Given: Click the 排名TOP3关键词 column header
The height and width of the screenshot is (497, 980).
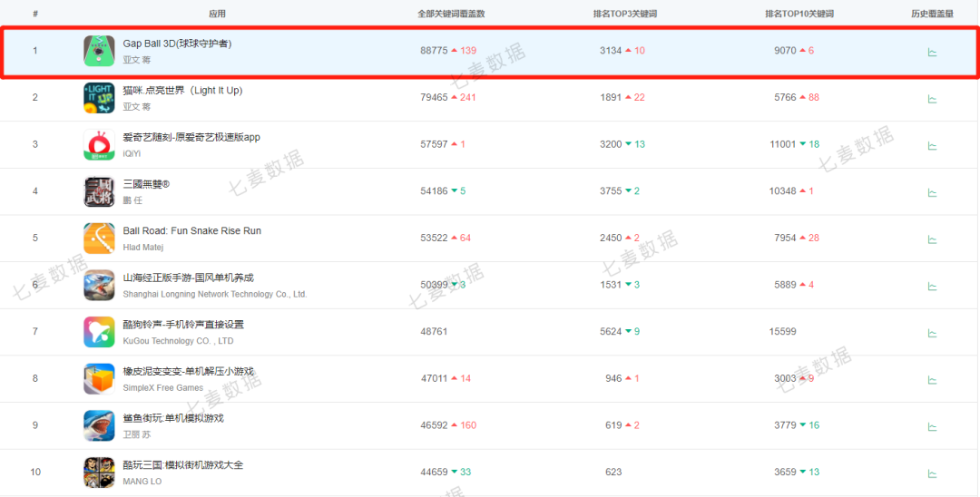Looking at the screenshot, I should 625,14.
